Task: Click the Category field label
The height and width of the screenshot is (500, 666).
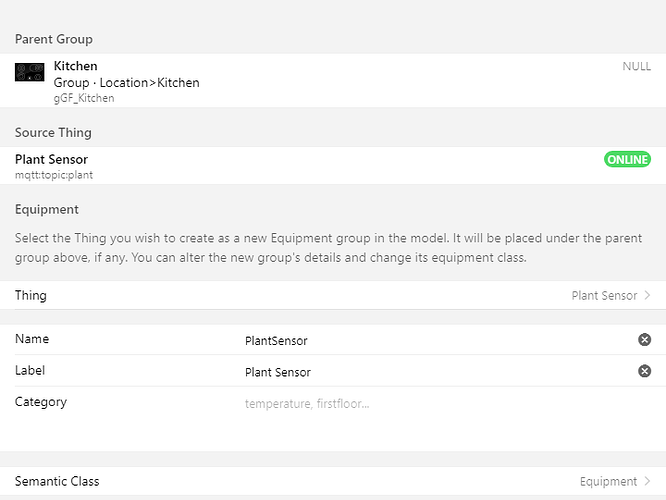Action: coord(41,402)
